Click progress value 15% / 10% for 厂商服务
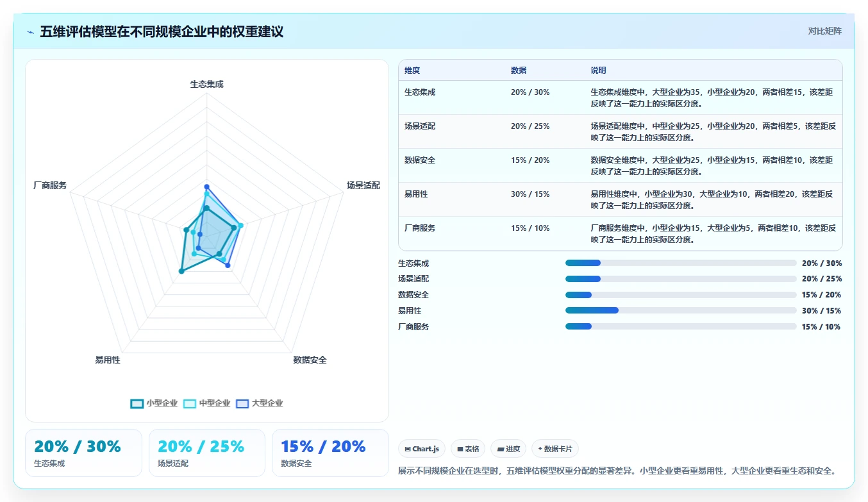Screen dimensions: 868x502 [x=821, y=326]
